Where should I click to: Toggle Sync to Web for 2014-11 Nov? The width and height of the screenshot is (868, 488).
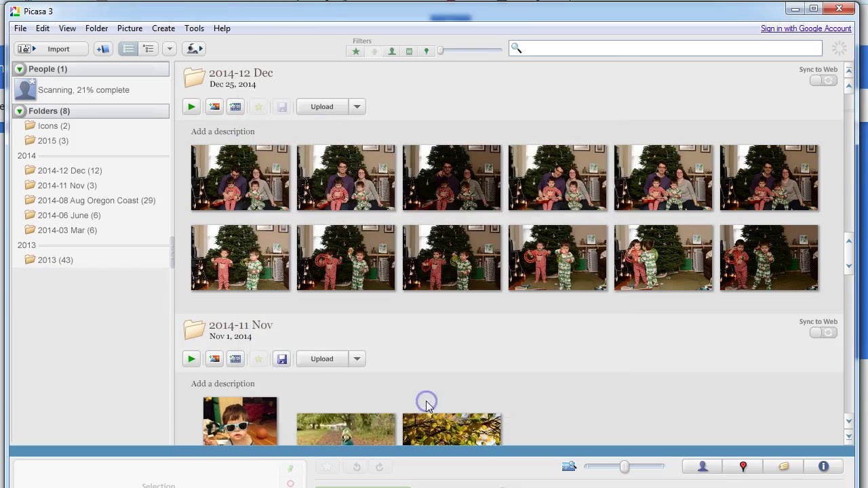tap(823, 333)
